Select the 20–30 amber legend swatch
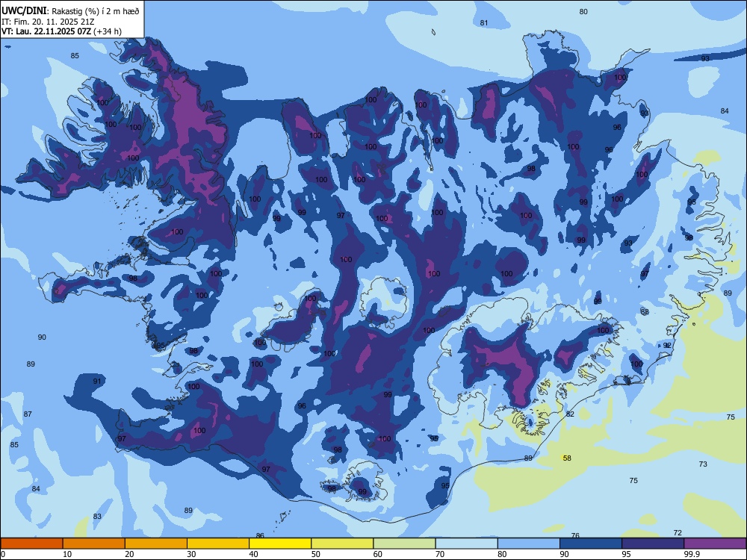 click(156, 544)
